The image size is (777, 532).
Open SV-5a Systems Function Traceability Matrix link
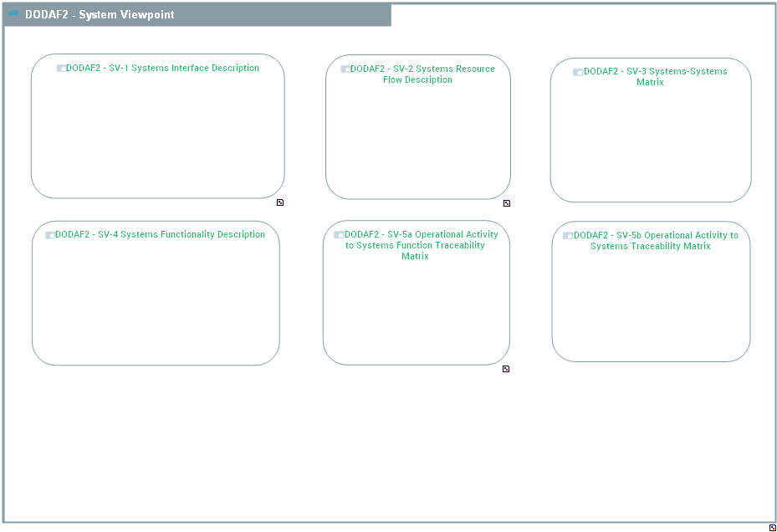click(x=421, y=245)
